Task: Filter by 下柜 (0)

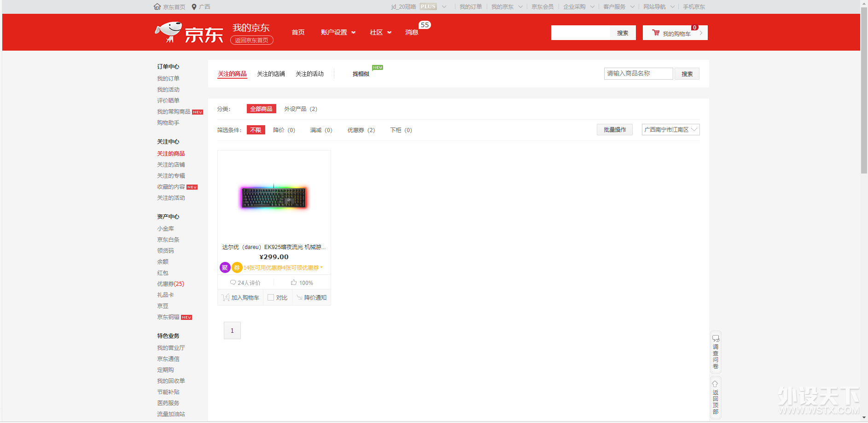Action: pos(401,130)
